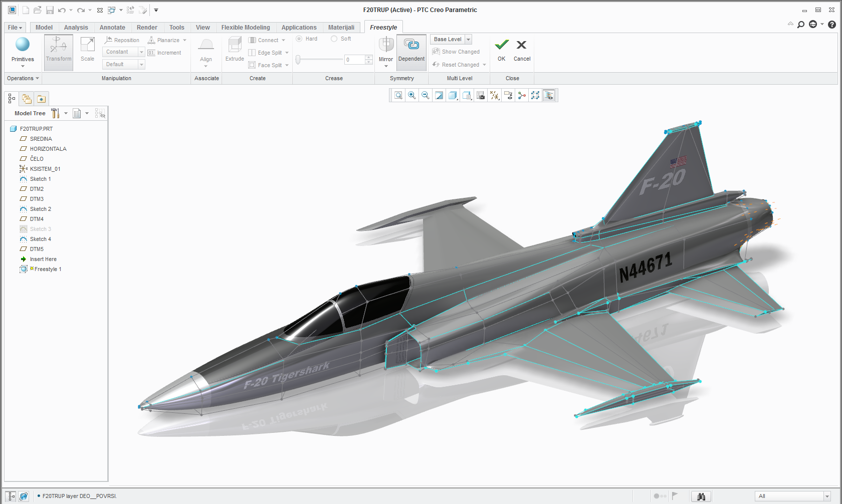The image size is (842, 504).
Task: Open the View Manager camera icon
Action: [481, 95]
